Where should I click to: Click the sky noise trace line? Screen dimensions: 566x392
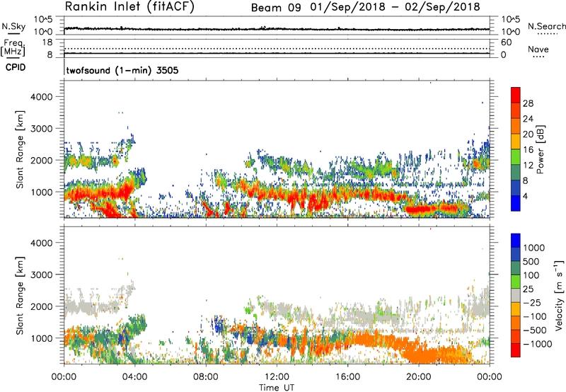click(277, 29)
